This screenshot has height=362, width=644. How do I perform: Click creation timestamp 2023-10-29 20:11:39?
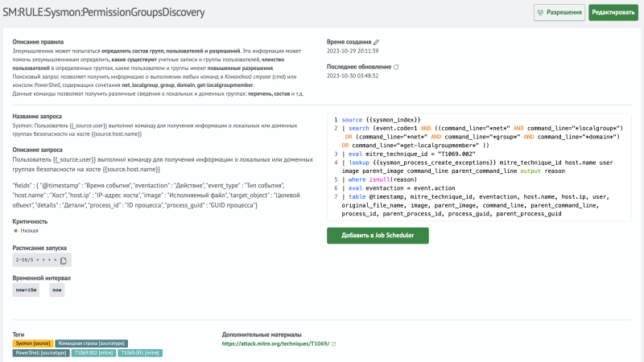[353, 51]
